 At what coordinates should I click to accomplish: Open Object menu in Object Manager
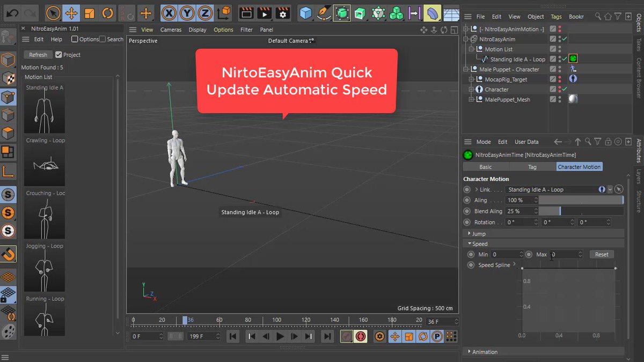click(536, 17)
